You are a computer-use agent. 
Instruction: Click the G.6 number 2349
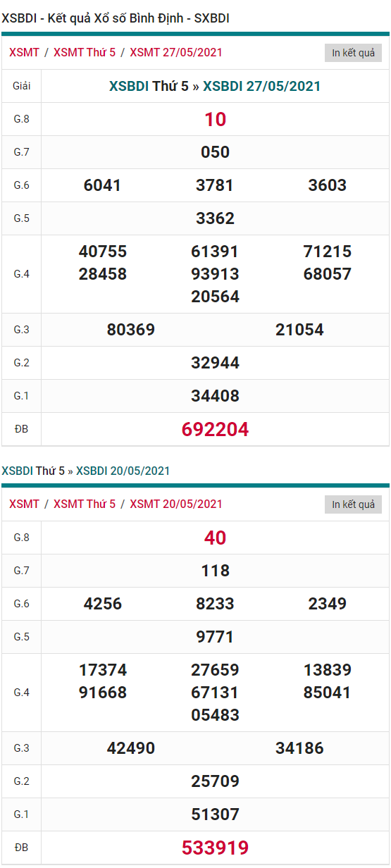[x=328, y=604]
